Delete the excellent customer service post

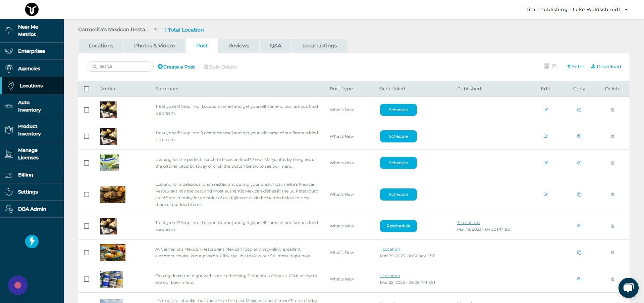coord(613,253)
